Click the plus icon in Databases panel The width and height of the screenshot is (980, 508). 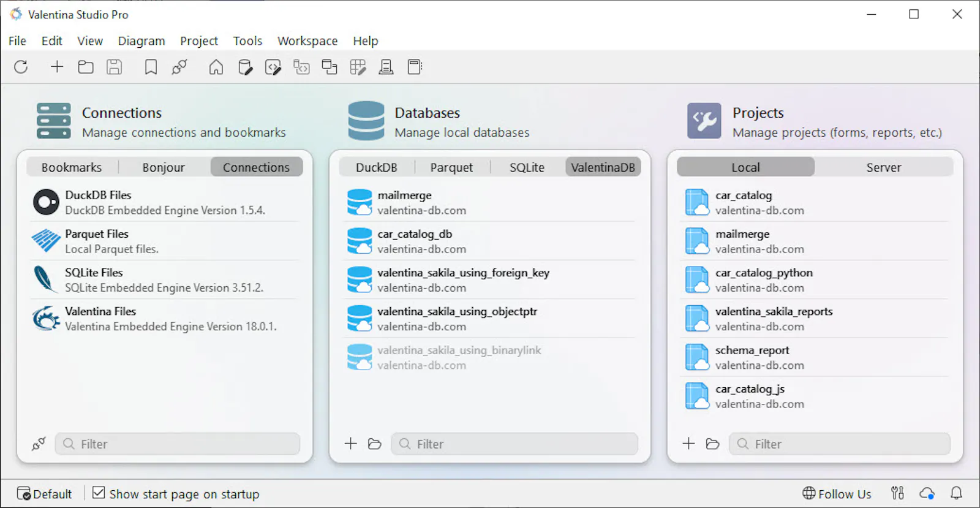pos(351,444)
